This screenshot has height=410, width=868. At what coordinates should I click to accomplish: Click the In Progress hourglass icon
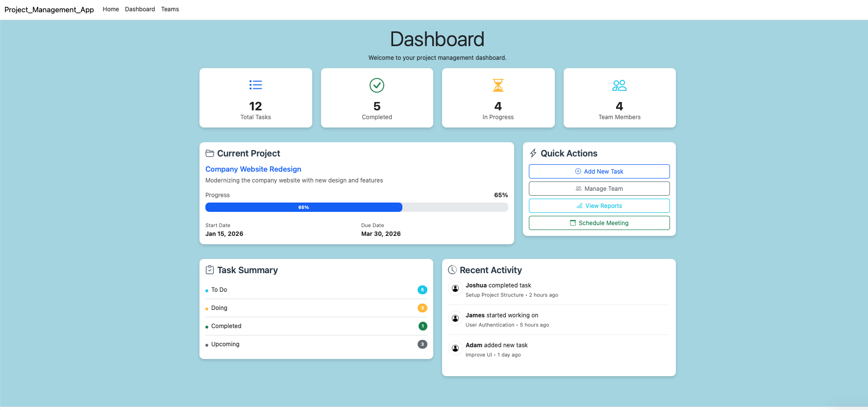(x=498, y=85)
